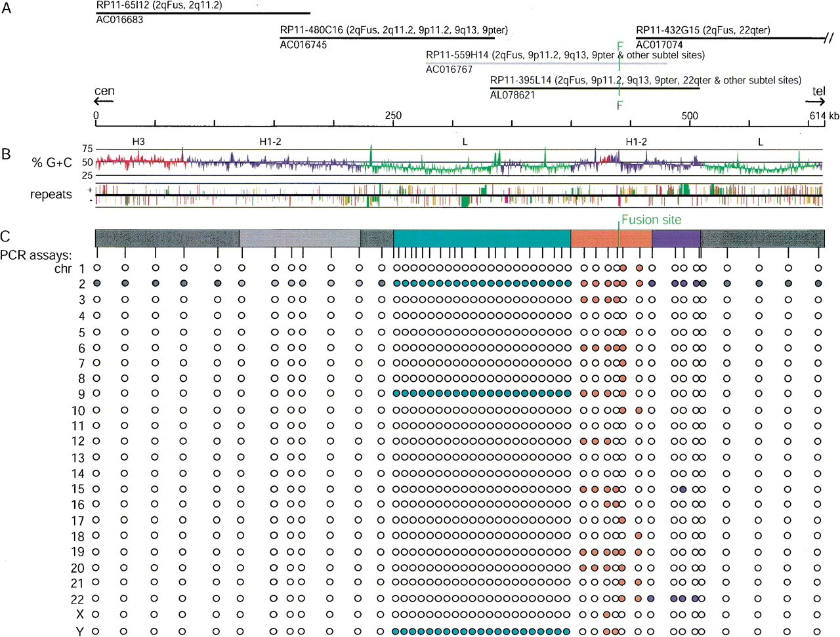Screen dimensions: 840x637
Task: Select the purple block in panel C
Action: [677, 238]
